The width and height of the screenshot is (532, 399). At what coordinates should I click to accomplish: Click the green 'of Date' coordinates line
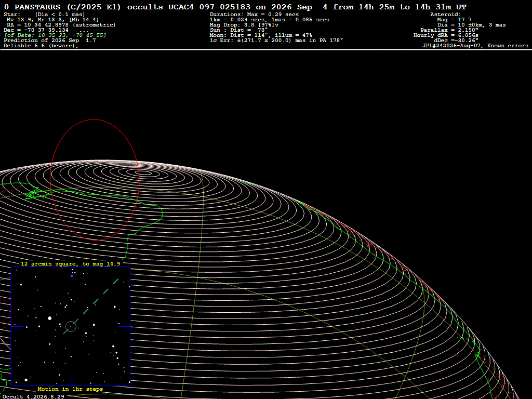pos(55,35)
